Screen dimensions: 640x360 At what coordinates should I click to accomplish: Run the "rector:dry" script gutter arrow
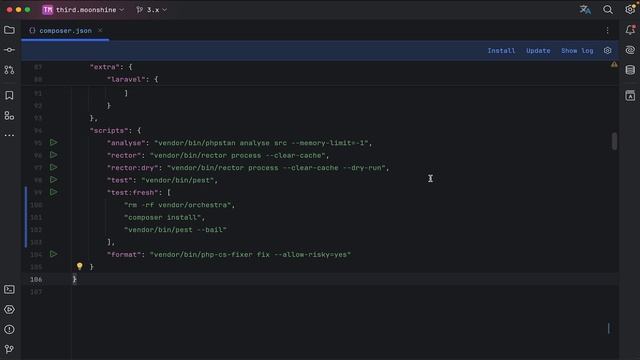[53, 167]
